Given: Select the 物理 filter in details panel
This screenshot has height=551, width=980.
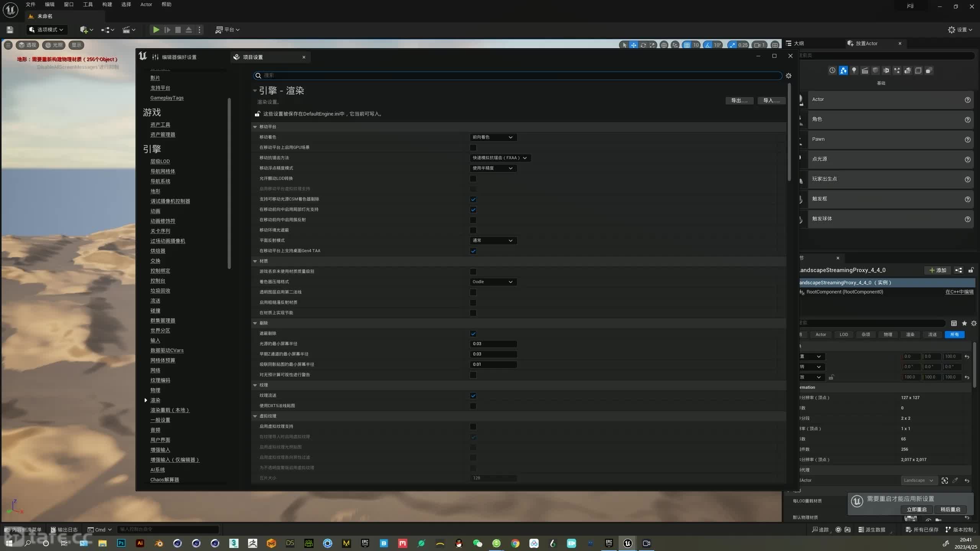Looking at the screenshot, I should [x=888, y=334].
